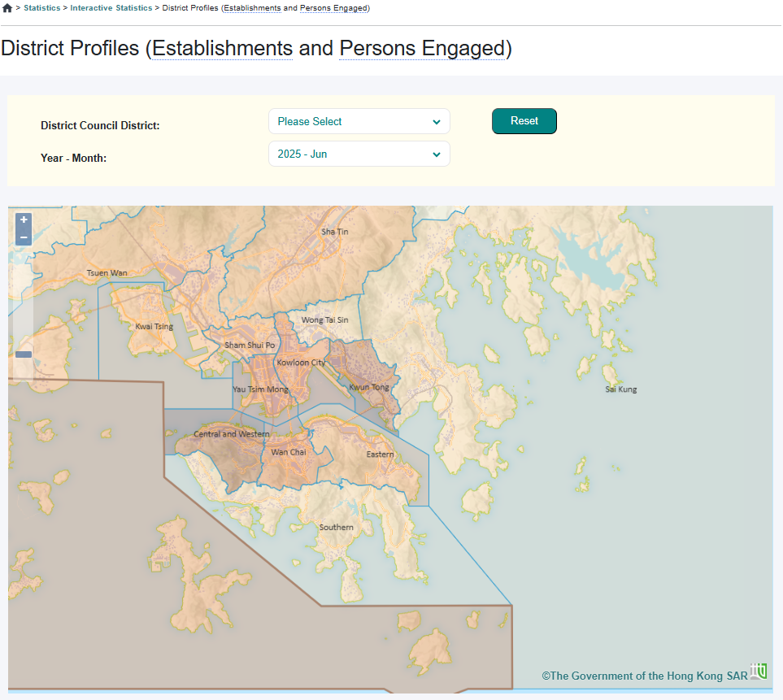Open the Statistics breadcrumb link
The width and height of the screenshot is (783, 700).
pos(41,7)
